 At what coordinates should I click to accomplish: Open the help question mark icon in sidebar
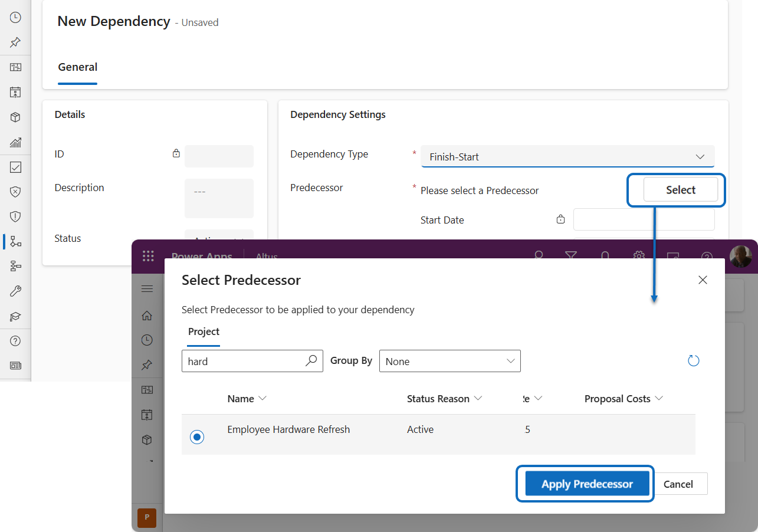click(15, 341)
